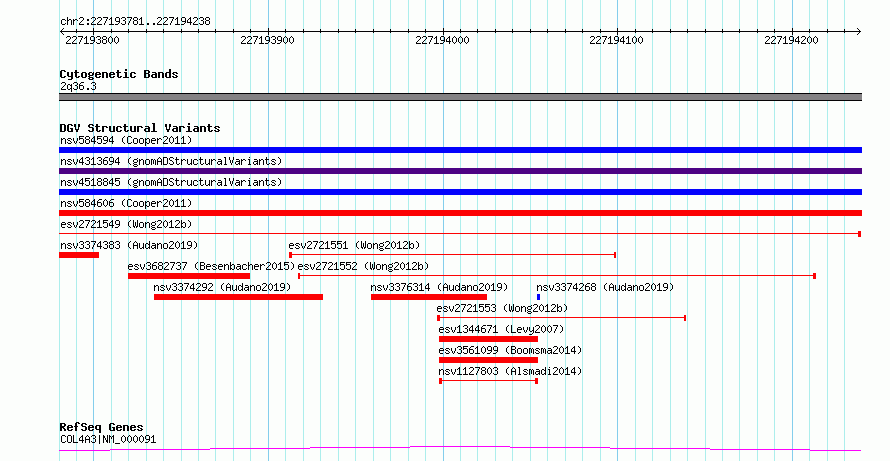
Task: Click the nsv584594 (Cooper2011) label
Action: (x=126, y=140)
